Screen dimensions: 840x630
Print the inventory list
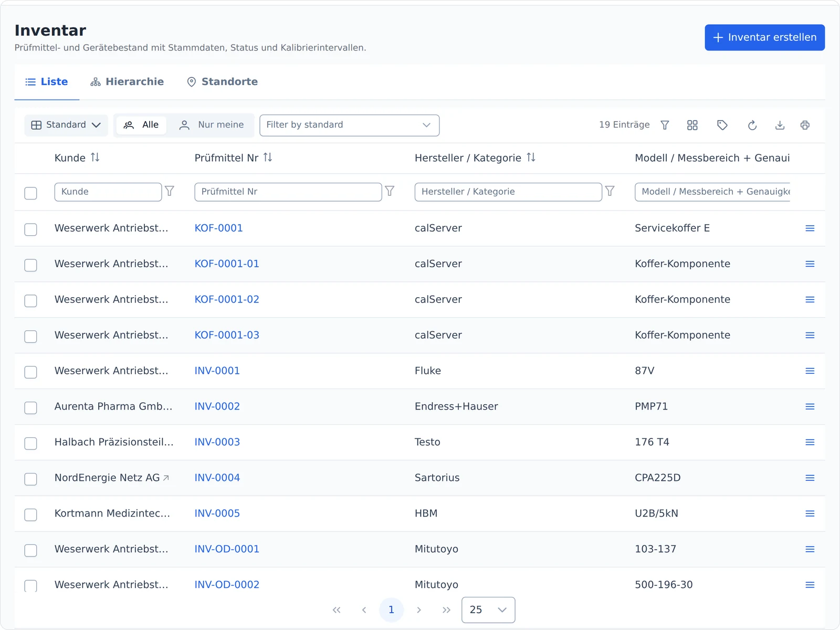click(805, 125)
